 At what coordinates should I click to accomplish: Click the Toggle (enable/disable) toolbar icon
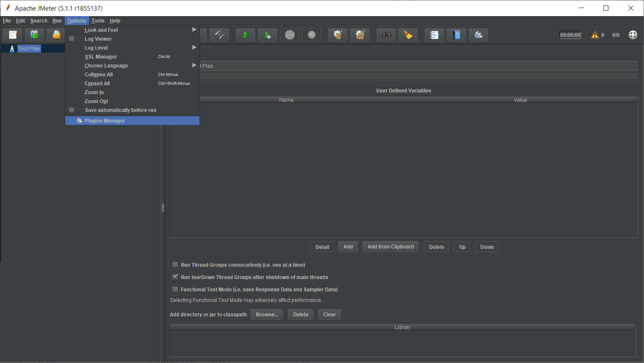pyautogui.click(x=219, y=35)
